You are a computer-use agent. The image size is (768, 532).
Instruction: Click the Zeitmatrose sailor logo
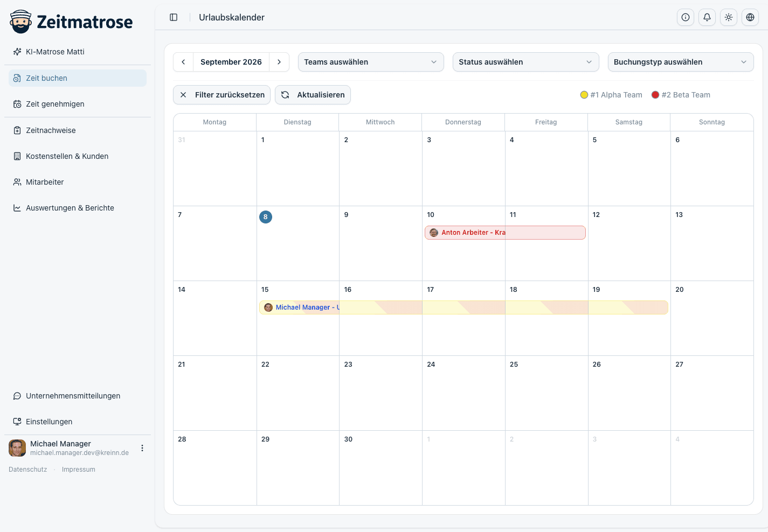pos(21,22)
